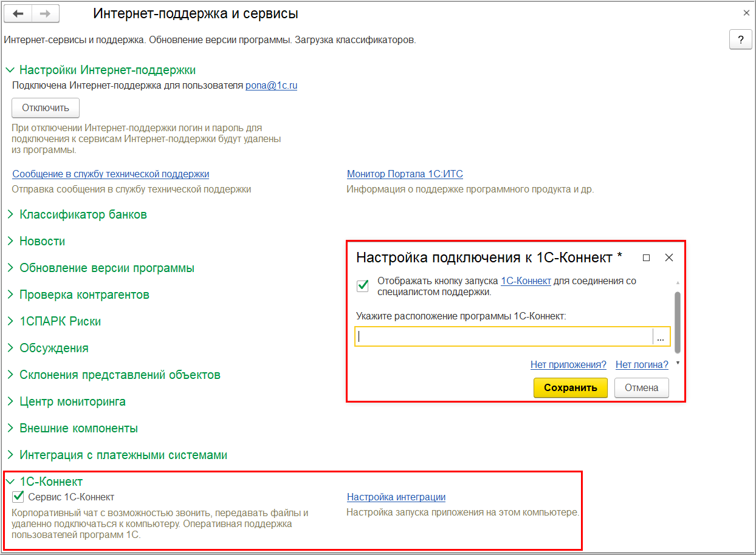
Task: Expand Классификатор банков section
Action: click(77, 214)
